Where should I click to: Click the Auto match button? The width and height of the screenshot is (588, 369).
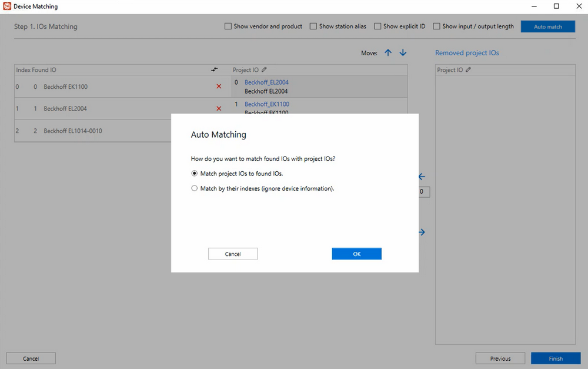[x=547, y=26]
